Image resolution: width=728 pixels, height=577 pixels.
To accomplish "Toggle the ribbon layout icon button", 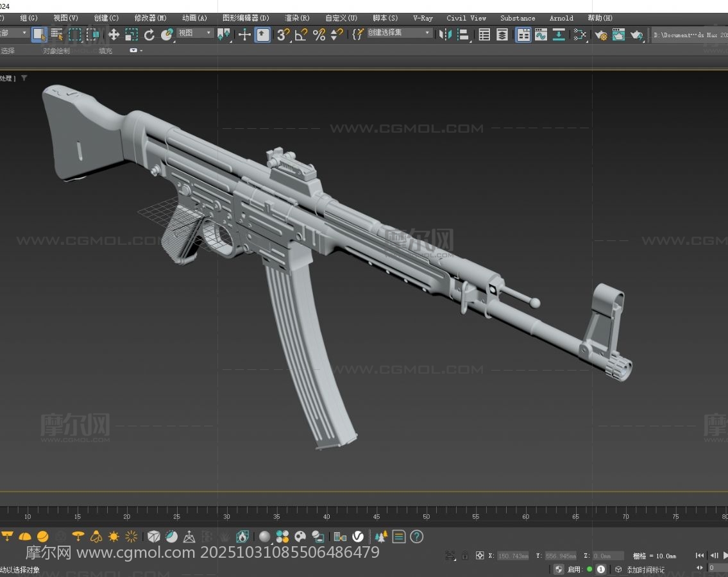I will pyautogui.click(x=523, y=35).
